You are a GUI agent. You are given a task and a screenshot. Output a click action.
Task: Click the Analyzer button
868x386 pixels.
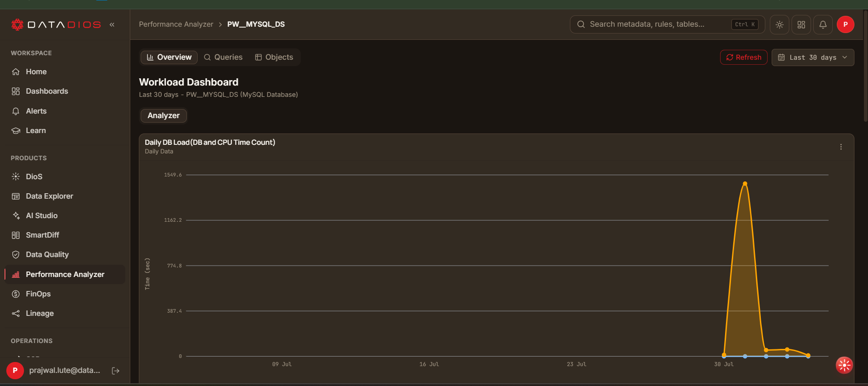pos(164,115)
